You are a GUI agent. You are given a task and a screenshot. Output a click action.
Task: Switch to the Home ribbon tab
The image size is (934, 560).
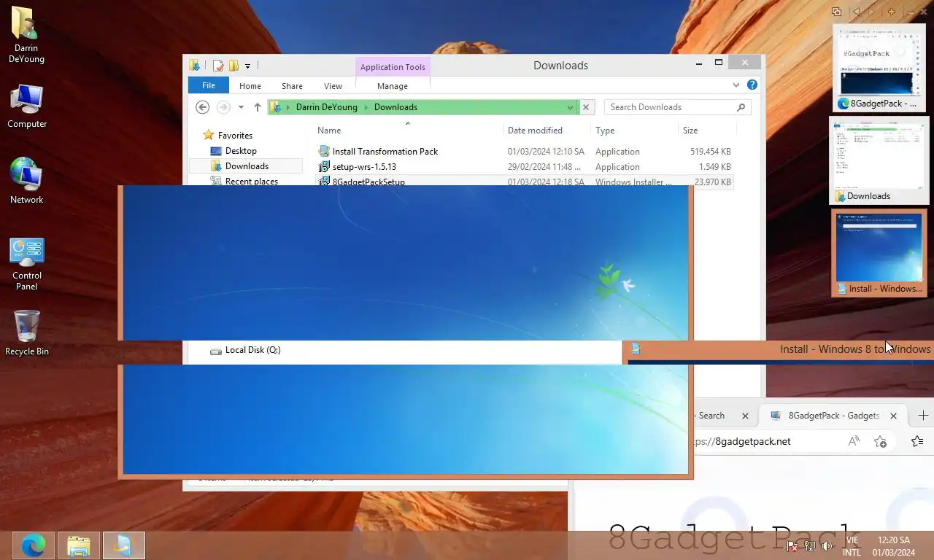coord(250,86)
